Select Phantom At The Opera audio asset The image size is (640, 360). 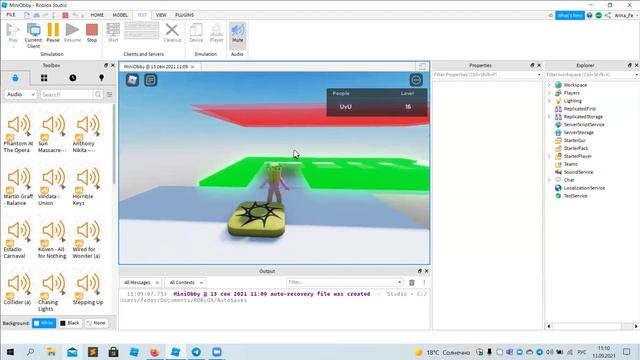coord(18,133)
